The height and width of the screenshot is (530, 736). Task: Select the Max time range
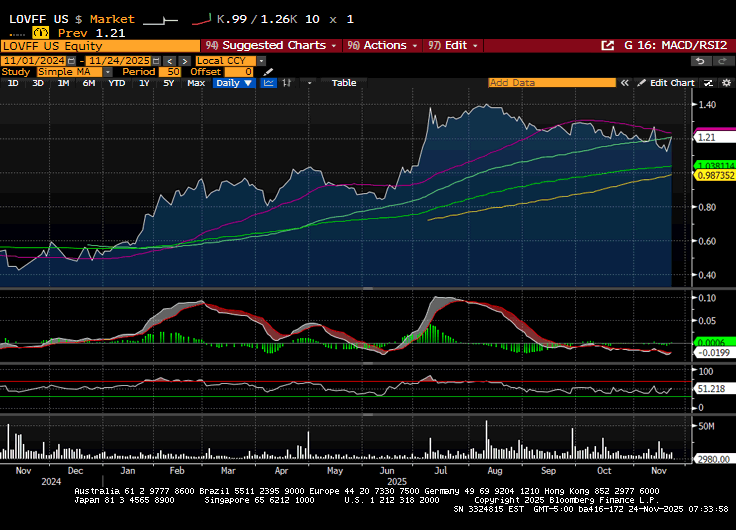click(196, 83)
